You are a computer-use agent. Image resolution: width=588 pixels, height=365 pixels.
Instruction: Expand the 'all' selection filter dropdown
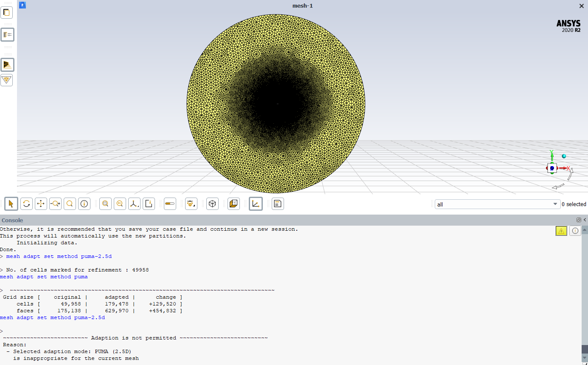tap(555, 204)
